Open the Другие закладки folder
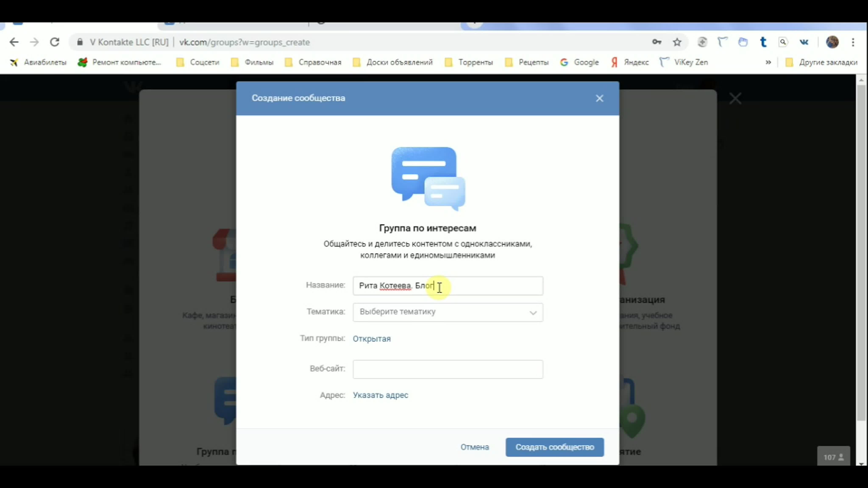868x488 pixels. point(821,62)
